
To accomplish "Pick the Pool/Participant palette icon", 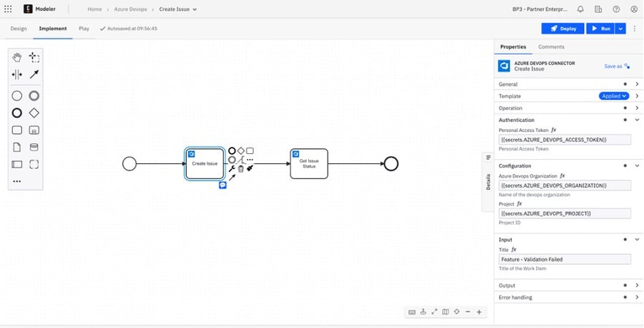I will coord(17,165).
